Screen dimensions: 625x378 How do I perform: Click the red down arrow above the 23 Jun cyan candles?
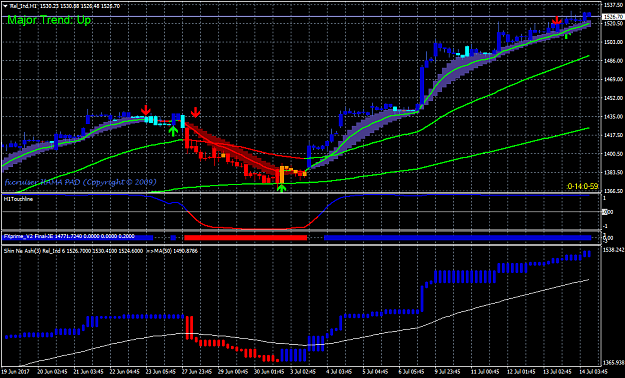146,110
